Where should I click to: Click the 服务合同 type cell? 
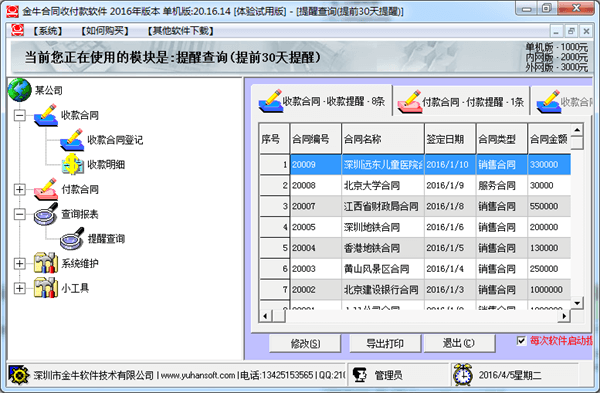pos(502,186)
